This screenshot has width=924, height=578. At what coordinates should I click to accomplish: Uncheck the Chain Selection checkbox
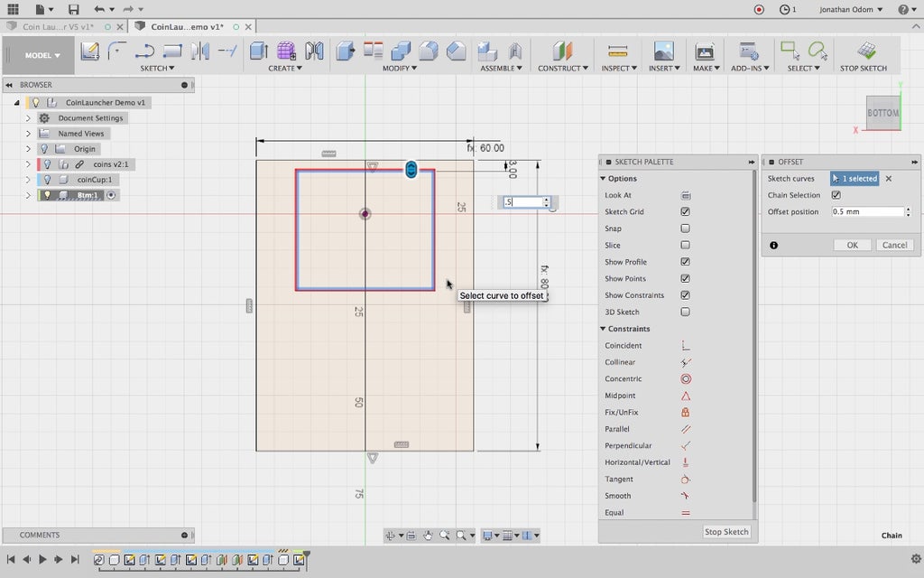pos(836,195)
